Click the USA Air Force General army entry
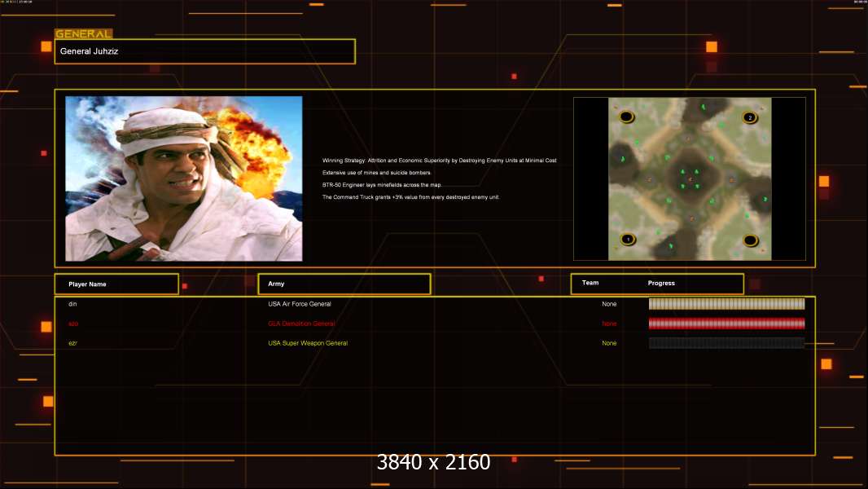The height and width of the screenshot is (489, 868). 300,304
